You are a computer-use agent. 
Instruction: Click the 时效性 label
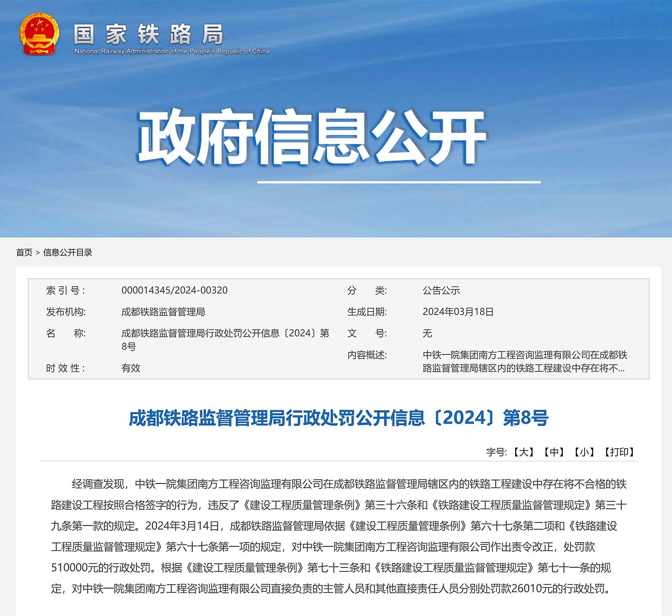66,368
